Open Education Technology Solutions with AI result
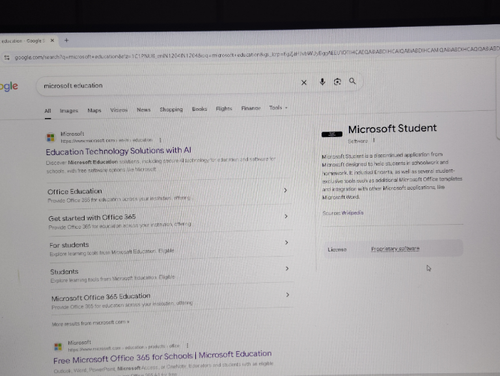The width and height of the screenshot is (500, 376). pyautogui.click(x=119, y=151)
